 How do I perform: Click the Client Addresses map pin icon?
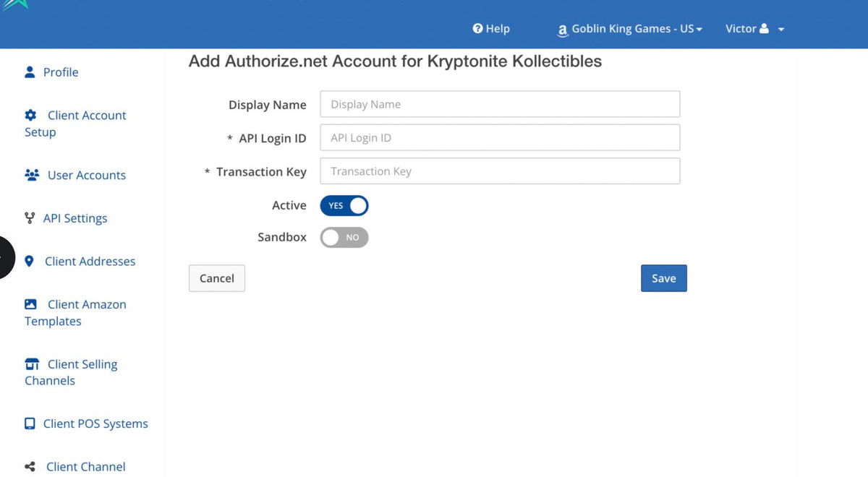29,262
